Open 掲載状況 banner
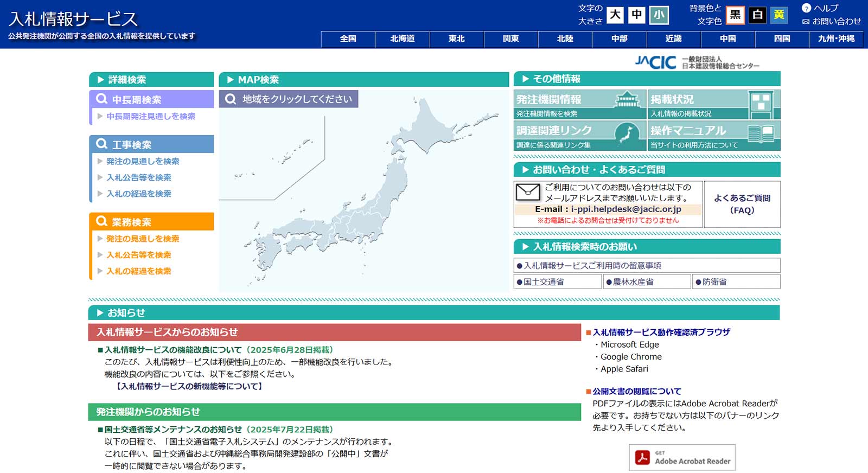The height and width of the screenshot is (473, 868). pyautogui.click(x=714, y=105)
